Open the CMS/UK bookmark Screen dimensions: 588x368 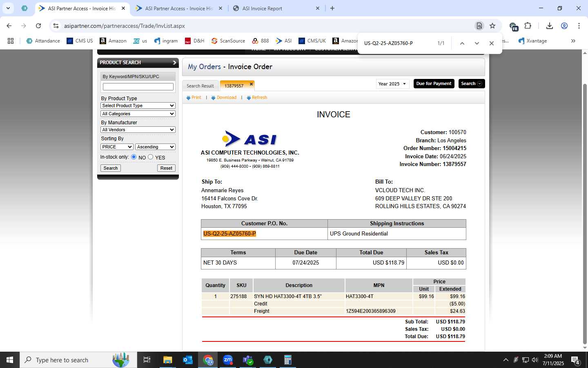(x=312, y=41)
